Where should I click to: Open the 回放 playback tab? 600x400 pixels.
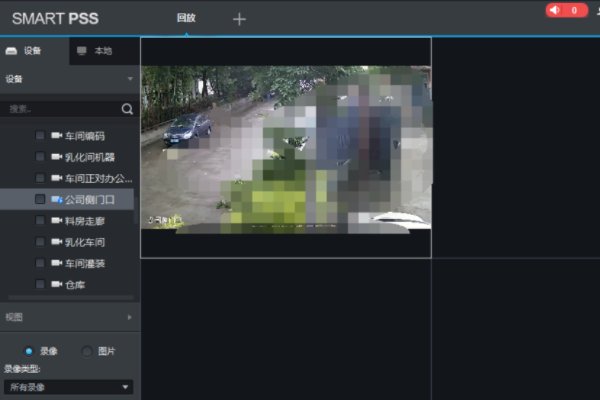tap(186, 18)
